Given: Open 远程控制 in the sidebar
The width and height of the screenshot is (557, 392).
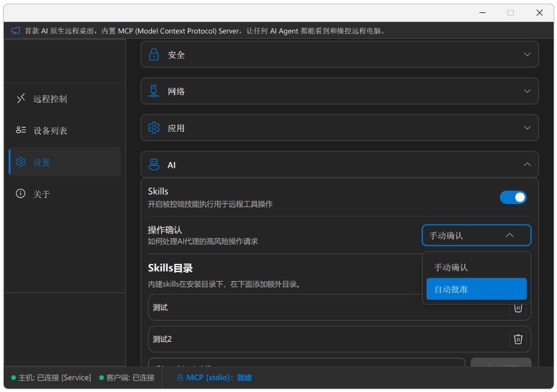Looking at the screenshot, I should (x=65, y=98).
